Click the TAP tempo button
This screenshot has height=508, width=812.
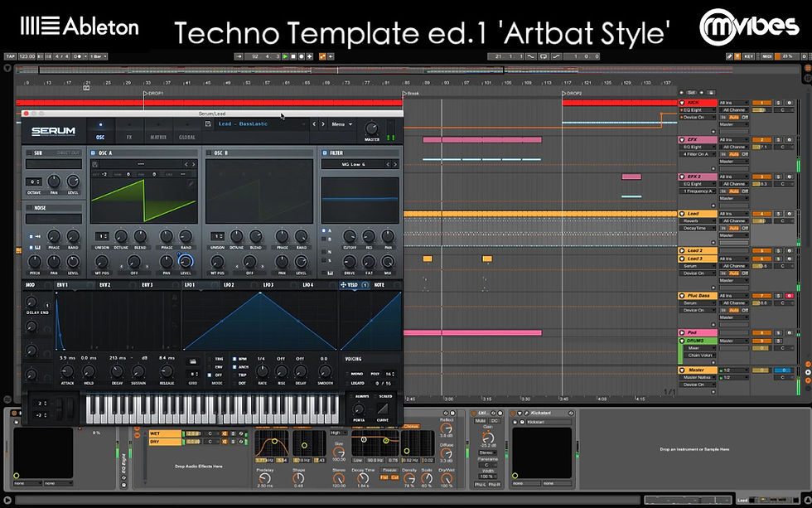pos(11,56)
